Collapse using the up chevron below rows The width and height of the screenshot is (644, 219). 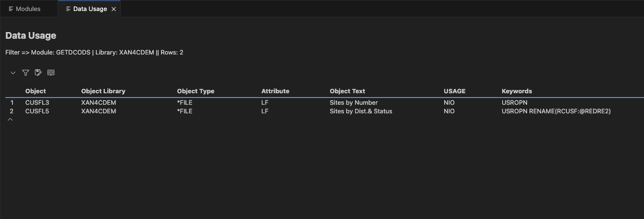point(11,120)
